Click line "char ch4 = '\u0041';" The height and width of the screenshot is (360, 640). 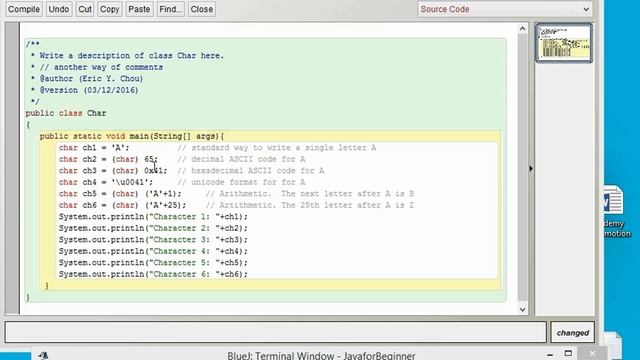pyautogui.click(x=106, y=182)
